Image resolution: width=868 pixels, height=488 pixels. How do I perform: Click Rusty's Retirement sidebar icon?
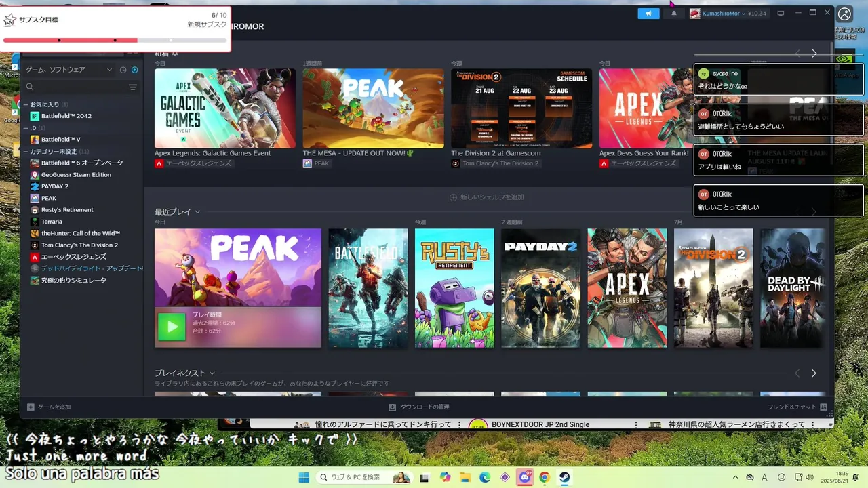(x=35, y=210)
